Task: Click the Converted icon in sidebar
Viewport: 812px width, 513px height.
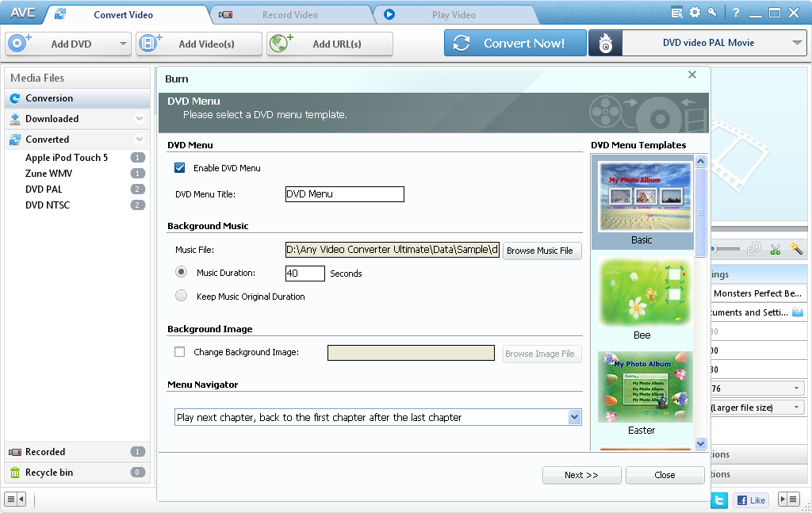Action: 15,140
